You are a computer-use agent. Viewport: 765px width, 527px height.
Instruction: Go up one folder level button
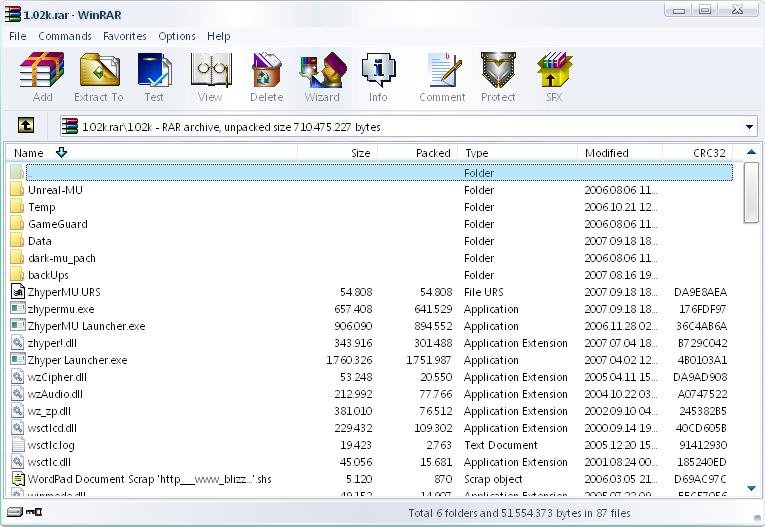(26, 125)
